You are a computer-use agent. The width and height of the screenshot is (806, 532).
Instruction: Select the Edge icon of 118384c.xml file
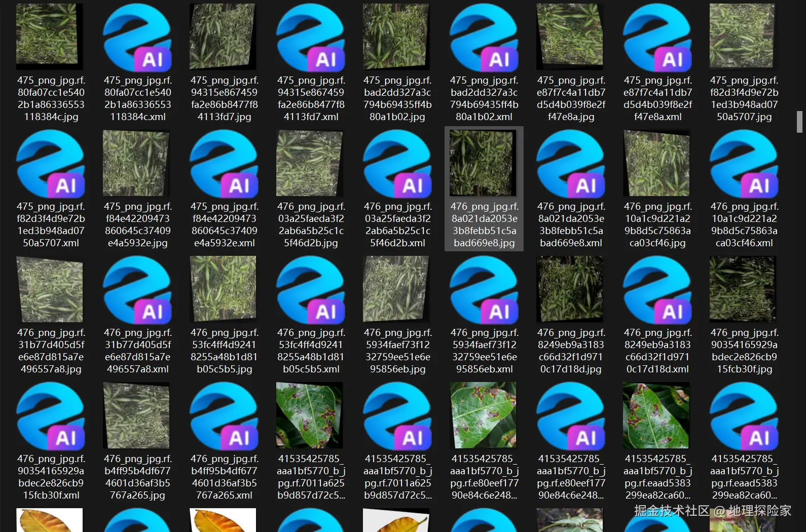137,37
